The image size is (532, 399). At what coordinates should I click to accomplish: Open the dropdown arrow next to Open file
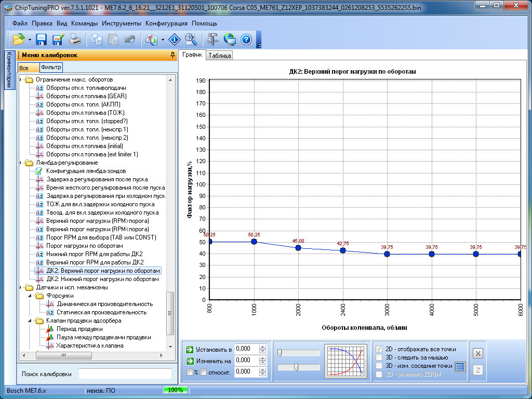[x=30, y=40]
